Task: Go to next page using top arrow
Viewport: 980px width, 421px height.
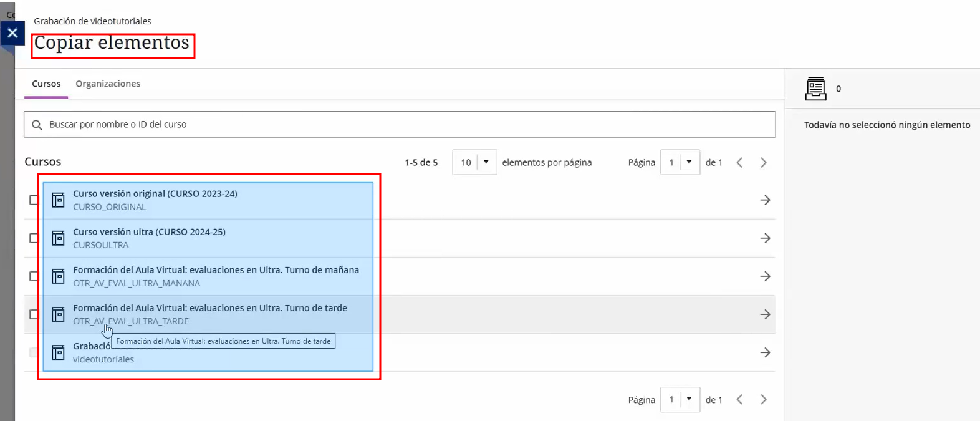Action: coord(764,162)
